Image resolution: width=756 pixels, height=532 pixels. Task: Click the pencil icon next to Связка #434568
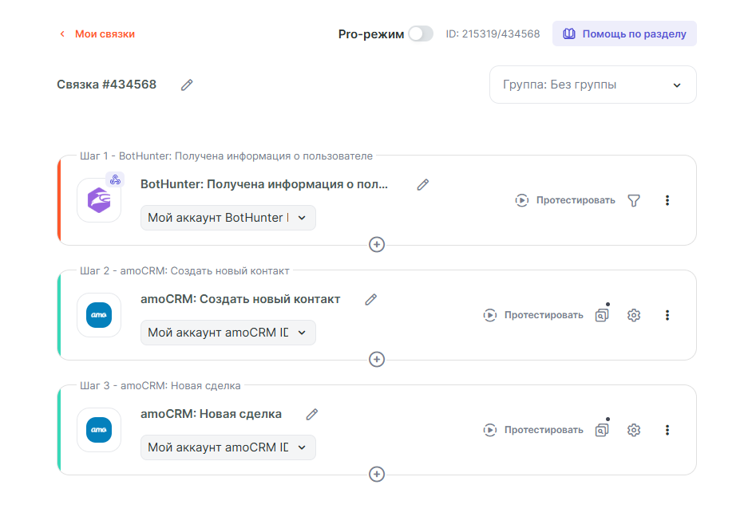pos(187,85)
